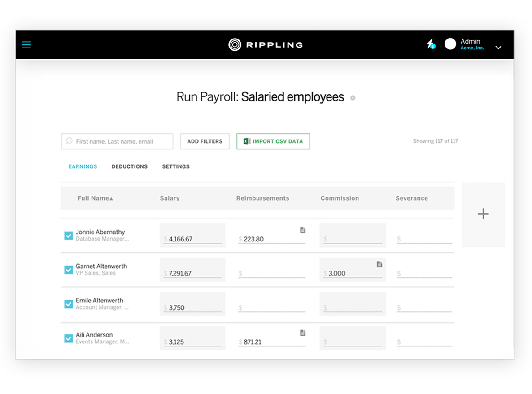Click the Add Filters button

pos(205,141)
